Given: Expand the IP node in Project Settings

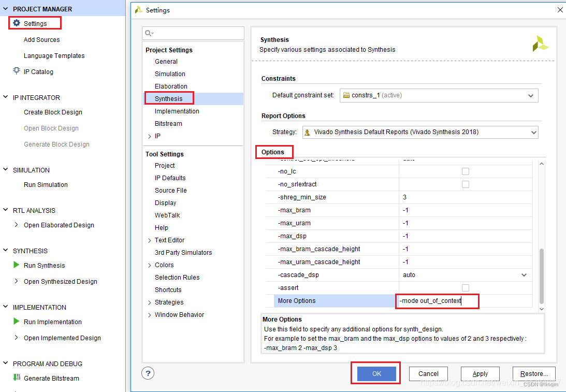Looking at the screenshot, I should coord(150,136).
